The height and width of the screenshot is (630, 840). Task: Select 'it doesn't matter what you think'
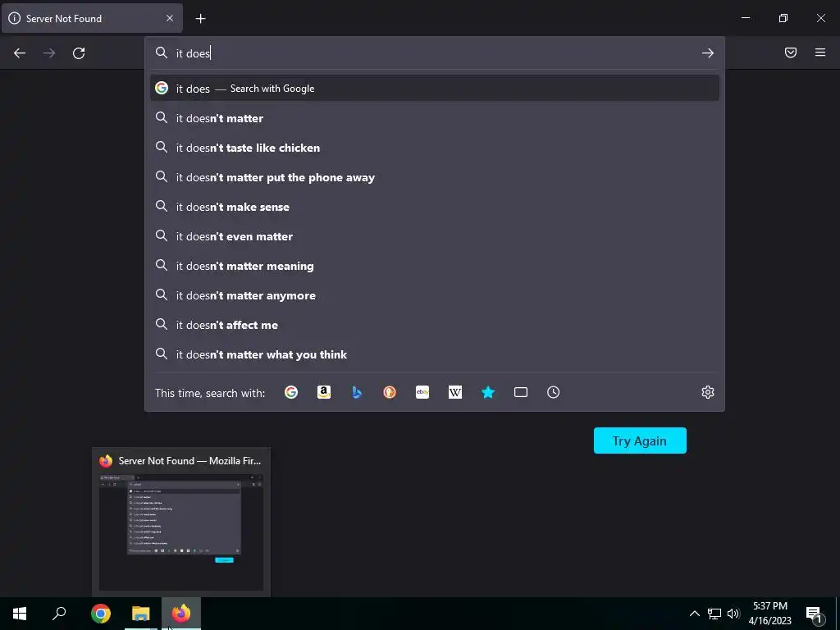(x=435, y=354)
